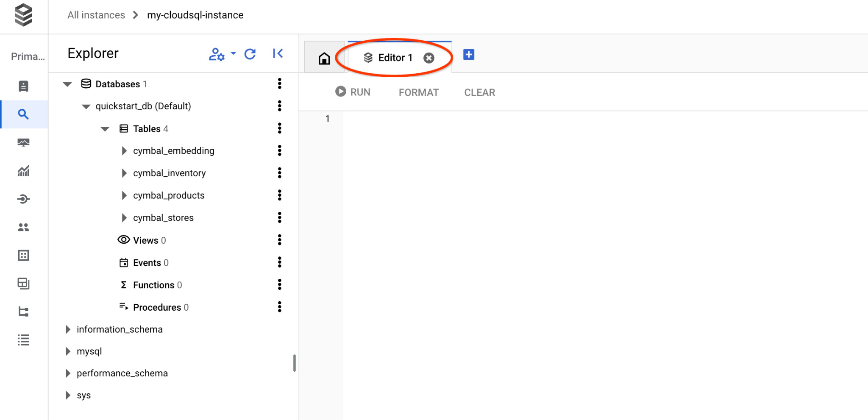This screenshot has height=420, width=868.
Task: Expand the information_schema database
Action: pos(68,329)
